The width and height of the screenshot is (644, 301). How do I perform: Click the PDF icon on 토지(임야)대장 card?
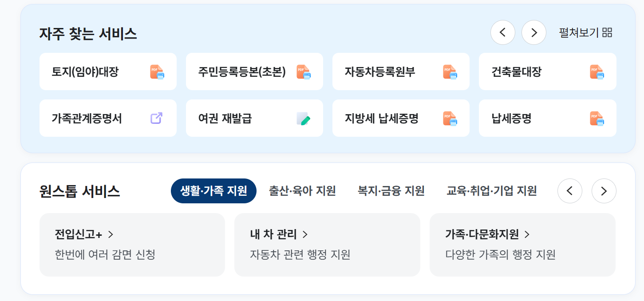(x=157, y=72)
